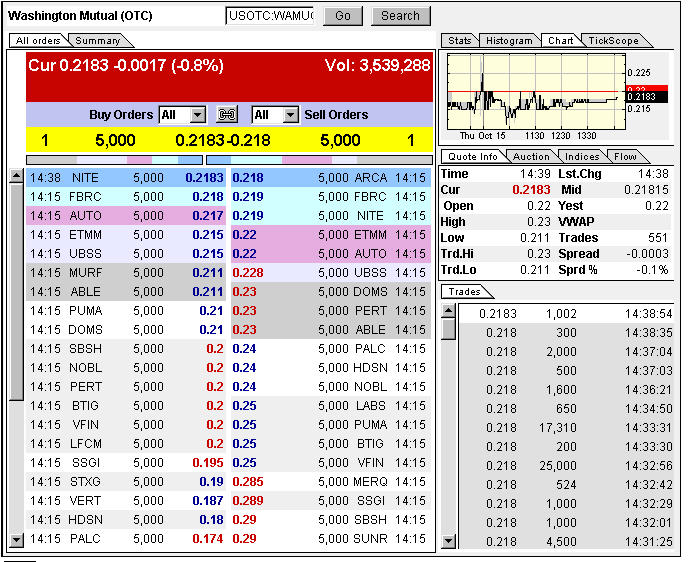Select PUMA buy order at 0.21

pos(126,311)
